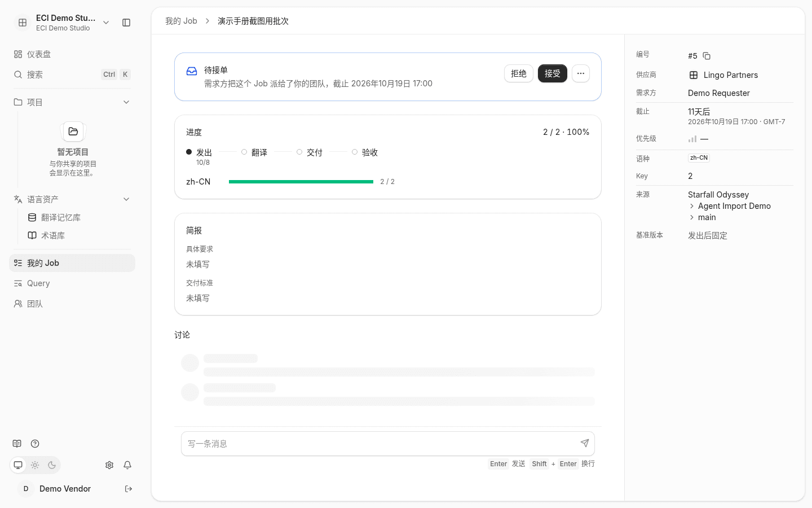Click the log out icon
The height and width of the screenshot is (508, 812).
pyautogui.click(x=129, y=489)
